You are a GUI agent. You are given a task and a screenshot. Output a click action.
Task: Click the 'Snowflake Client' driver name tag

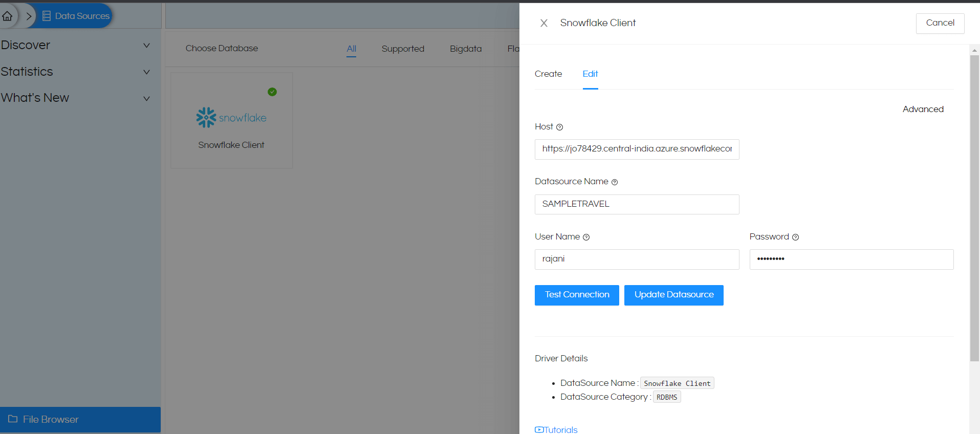pyautogui.click(x=677, y=383)
